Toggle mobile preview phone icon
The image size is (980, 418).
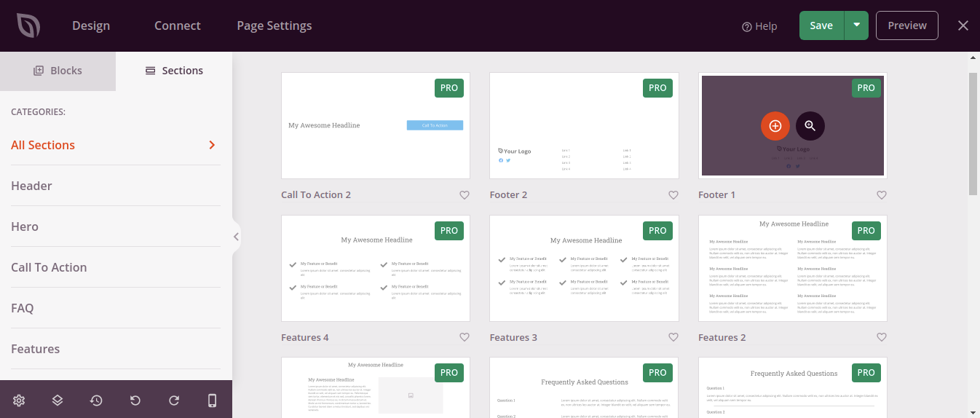tap(212, 401)
